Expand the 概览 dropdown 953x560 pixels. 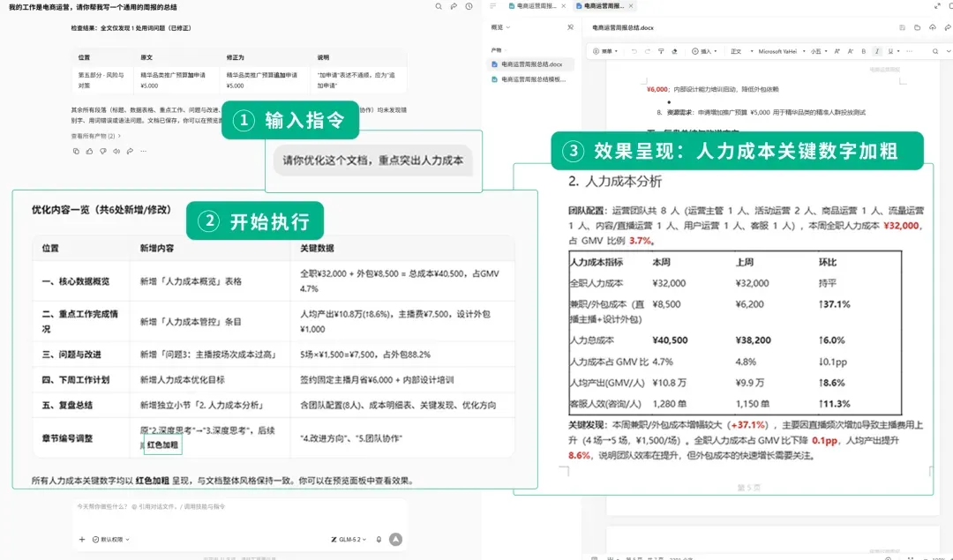tap(501, 27)
